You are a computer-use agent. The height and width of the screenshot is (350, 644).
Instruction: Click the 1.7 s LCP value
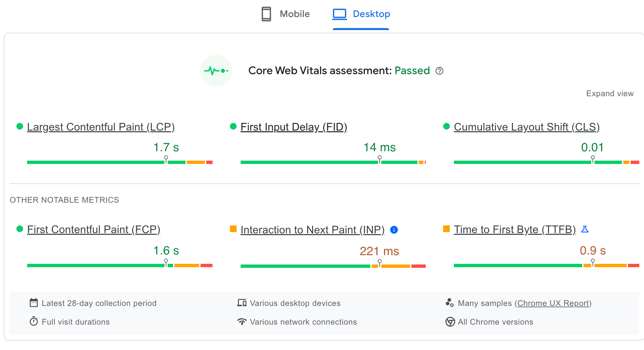pyautogui.click(x=166, y=147)
